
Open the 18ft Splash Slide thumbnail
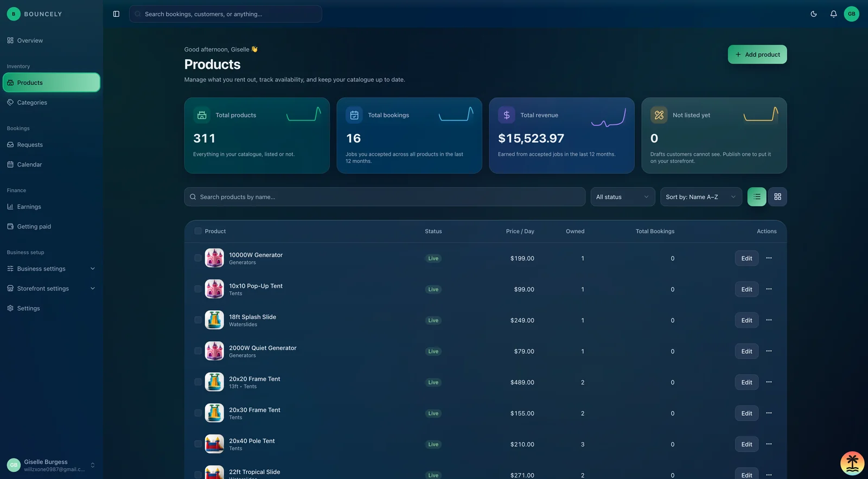click(x=214, y=320)
